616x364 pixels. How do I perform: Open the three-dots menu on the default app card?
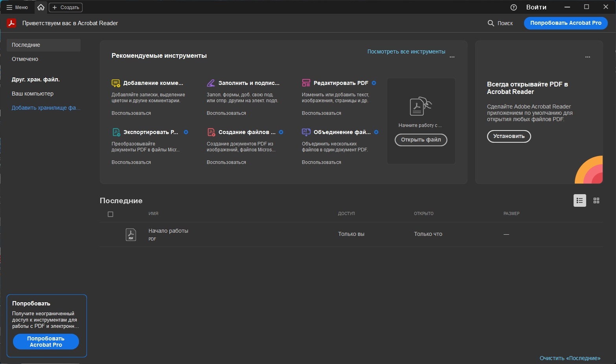588,57
